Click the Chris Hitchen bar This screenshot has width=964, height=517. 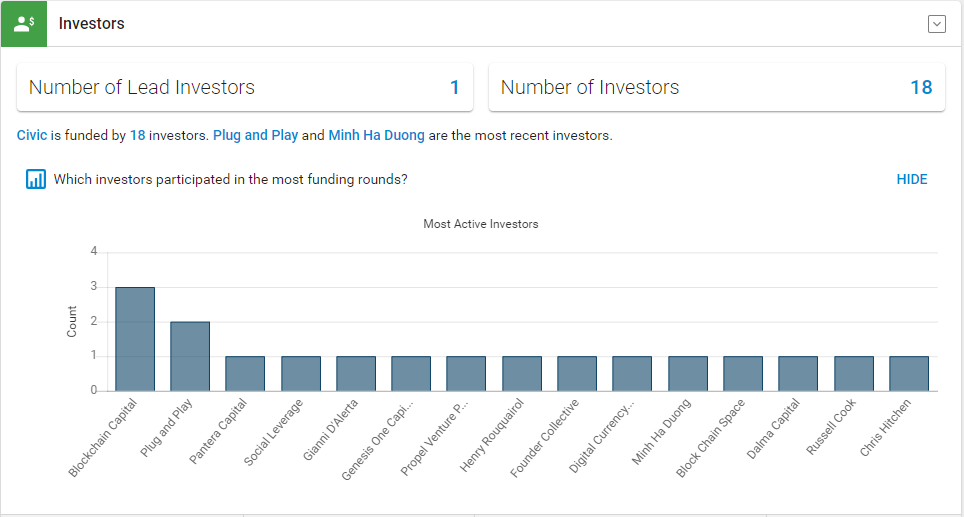pyautogui.click(x=909, y=373)
